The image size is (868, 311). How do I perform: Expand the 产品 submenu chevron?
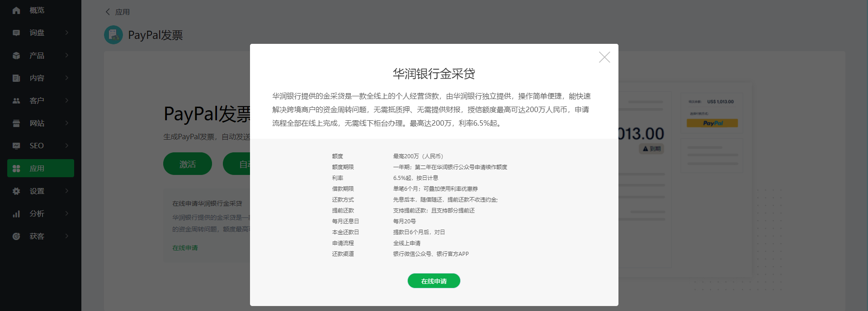(x=67, y=55)
